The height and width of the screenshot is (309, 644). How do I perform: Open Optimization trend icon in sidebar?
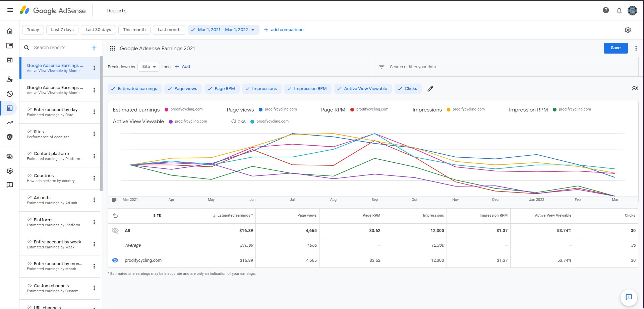pos(10,123)
